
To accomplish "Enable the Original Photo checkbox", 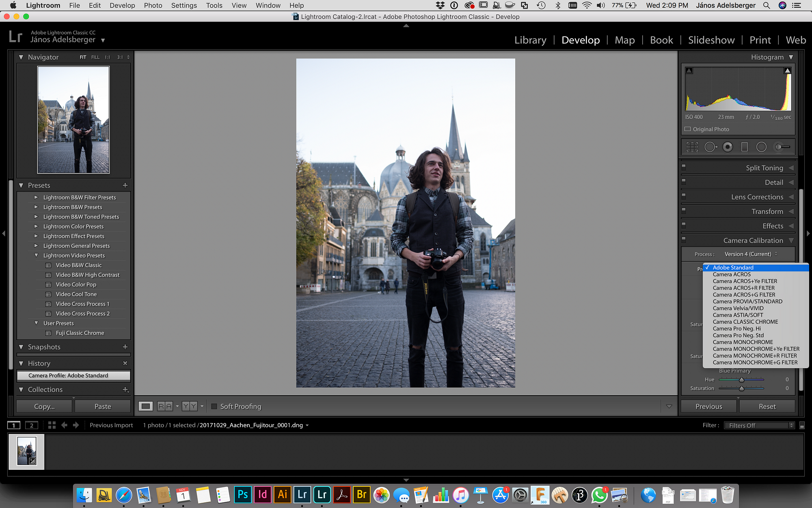I will (688, 129).
